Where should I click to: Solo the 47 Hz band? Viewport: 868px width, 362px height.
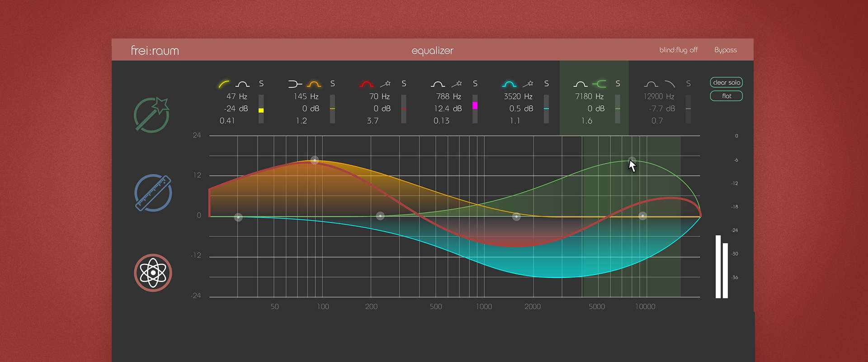tap(261, 84)
